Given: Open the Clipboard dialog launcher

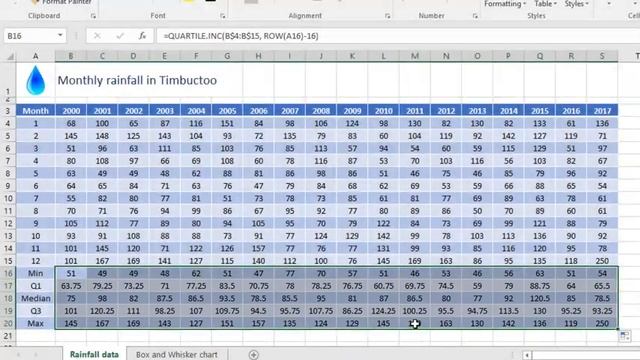Looking at the screenshot, I should tap(93, 16).
